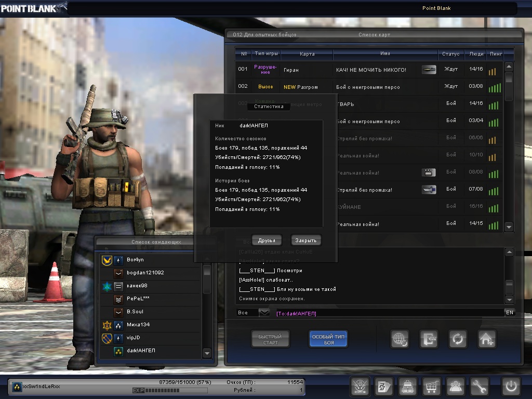This screenshot has width=532, height=399.
Task: Click chat message 'Бля ну возьми че такой'
Action: pos(307,289)
